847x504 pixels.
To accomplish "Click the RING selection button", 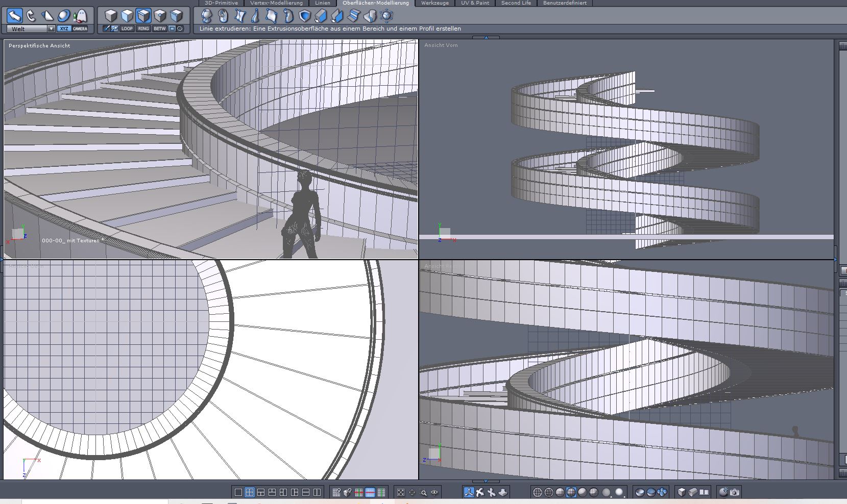I will (143, 29).
